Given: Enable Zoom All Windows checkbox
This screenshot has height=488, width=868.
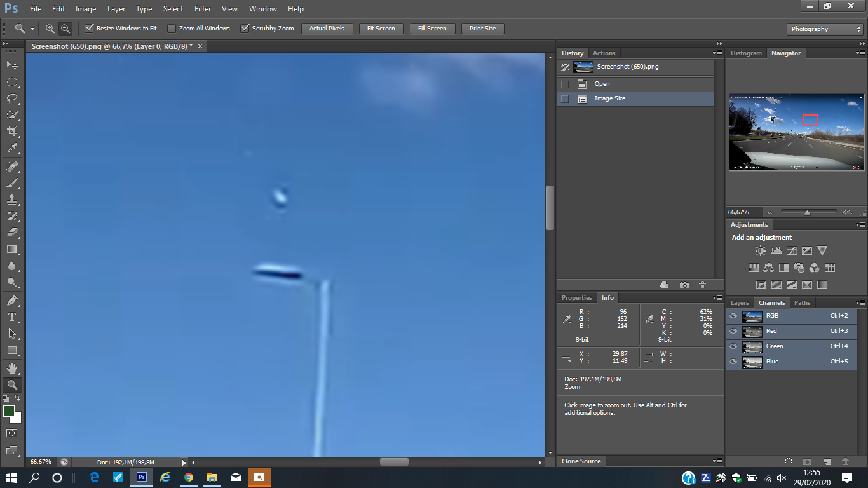Looking at the screenshot, I should (172, 29).
